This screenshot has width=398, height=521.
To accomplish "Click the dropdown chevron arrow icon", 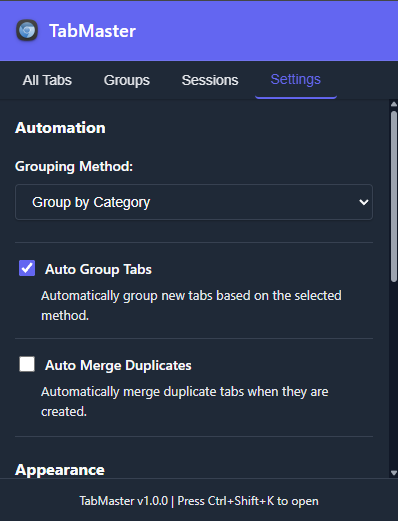I will [x=363, y=202].
